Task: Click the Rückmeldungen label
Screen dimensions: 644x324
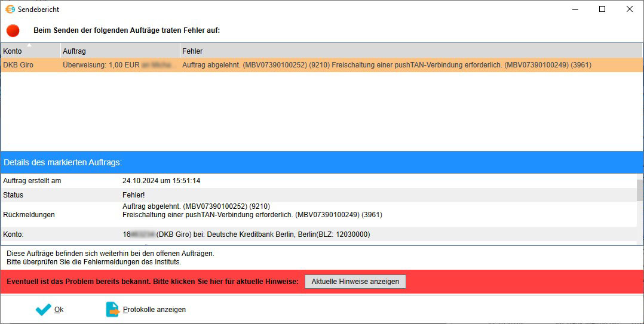Action: tap(29, 215)
